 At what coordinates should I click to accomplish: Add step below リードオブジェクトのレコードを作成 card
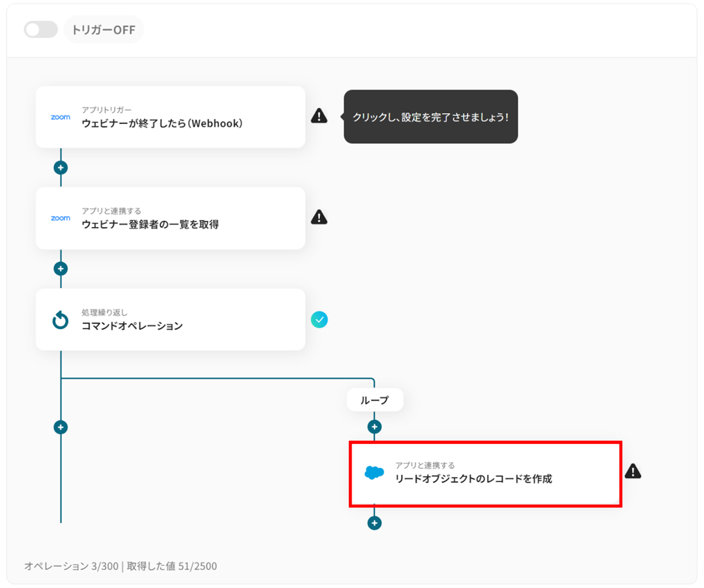click(374, 523)
